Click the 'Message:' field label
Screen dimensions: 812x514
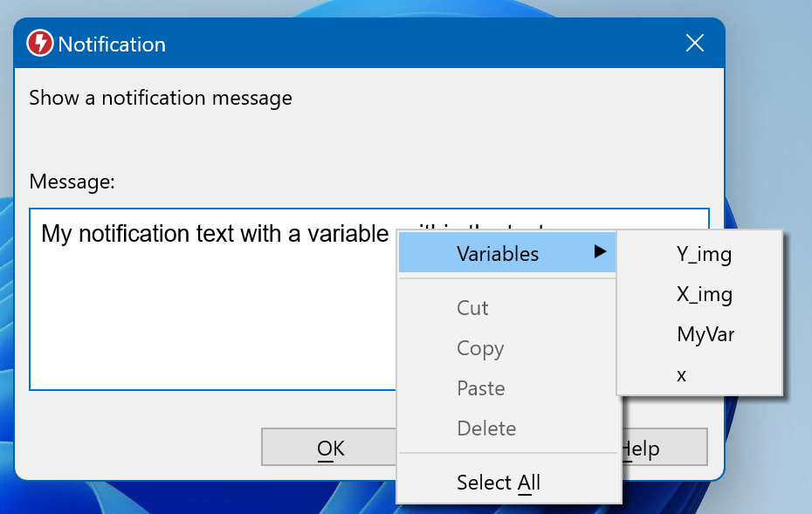pyautogui.click(x=72, y=182)
